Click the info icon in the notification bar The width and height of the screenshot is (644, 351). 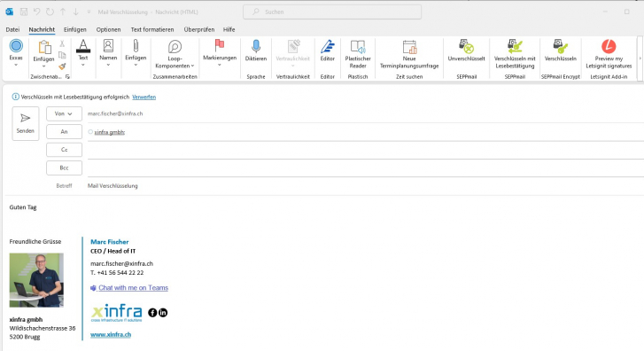tap(15, 97)
